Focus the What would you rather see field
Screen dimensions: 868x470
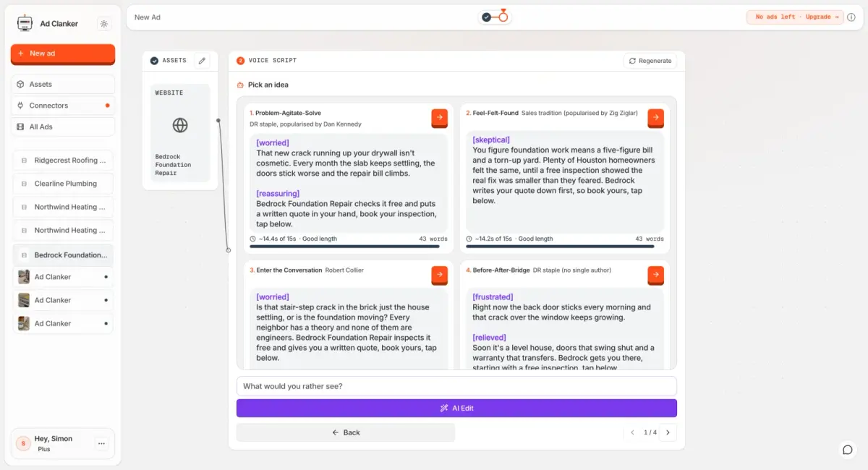[456, 386]
